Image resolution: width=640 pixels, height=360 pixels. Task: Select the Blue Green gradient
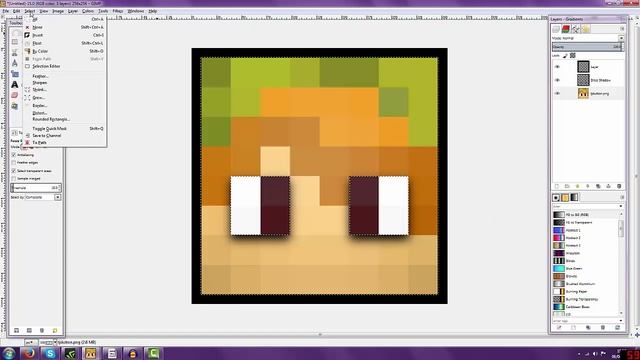point(586,269)
